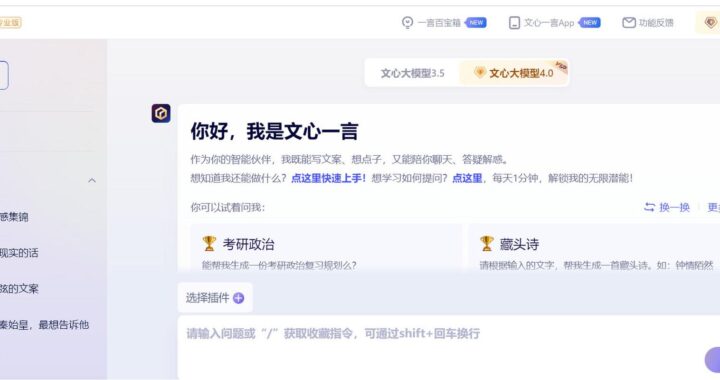The height and width of the screenshot is (380, 720).
Task: Click the NEW badge beside 一言百宝箱
Action: pos(476,22)
